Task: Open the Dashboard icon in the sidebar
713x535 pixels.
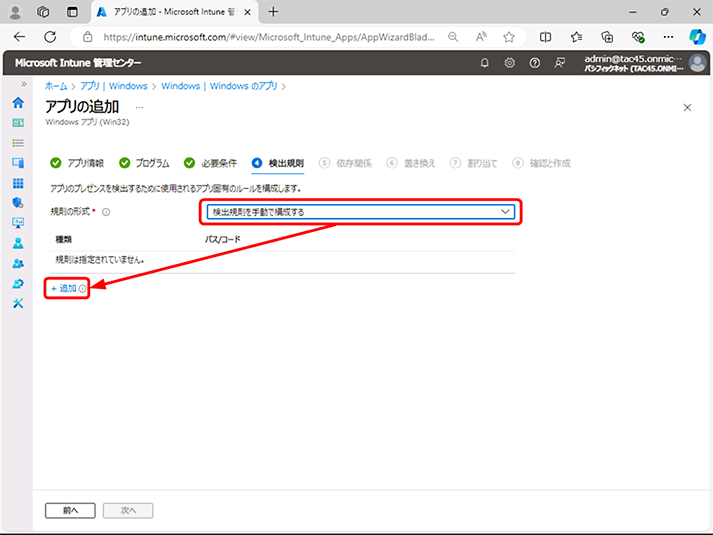Action: 18,123
